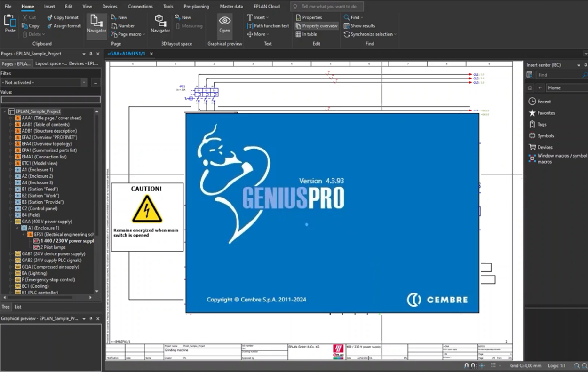Click the Copy format brush icon
Screen dimensions: 588x372
coord(50,17)
